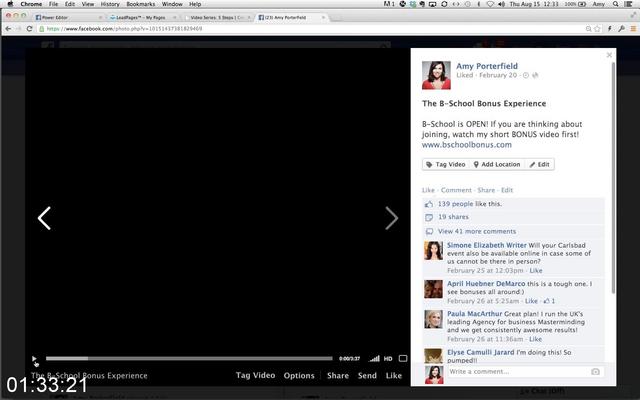This screenshot has width=640, height=400.
Task: Open Options menu under video
Action: (299, 376)
